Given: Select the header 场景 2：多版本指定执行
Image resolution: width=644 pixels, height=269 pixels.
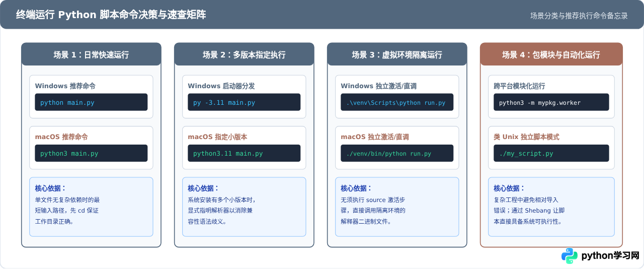Looking at the screenshot, I should (x=244, y=54).
